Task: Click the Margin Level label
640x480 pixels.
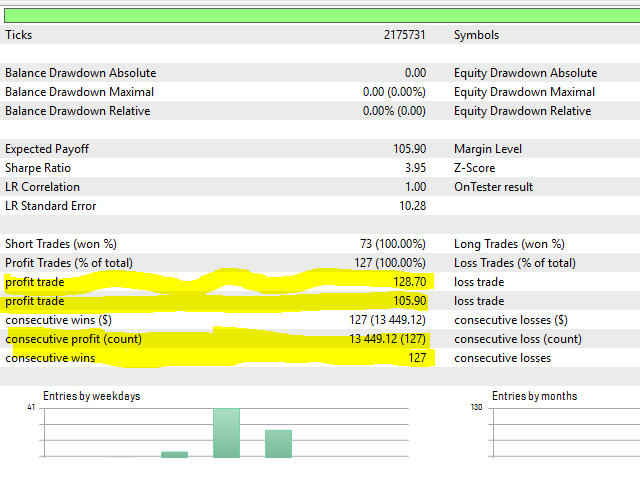Action: [x=487, y=149]
